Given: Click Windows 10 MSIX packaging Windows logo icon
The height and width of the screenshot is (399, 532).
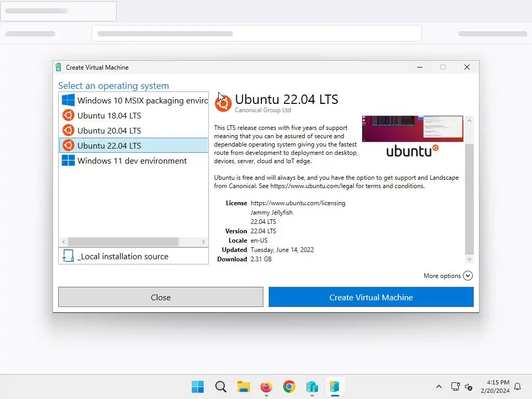Looking at the screenshot, I should pyautogui.click(x=68, y=100).
